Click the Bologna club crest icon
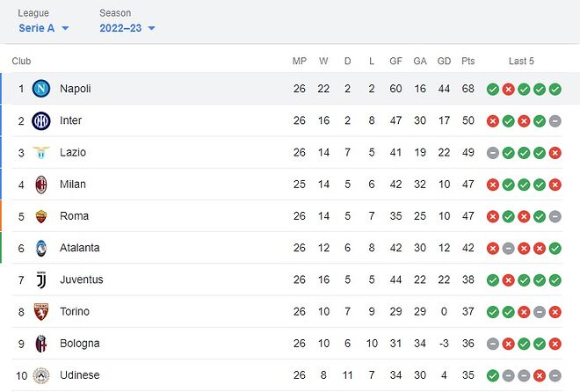This screenshot has height=392, width=580. (40, 343)
